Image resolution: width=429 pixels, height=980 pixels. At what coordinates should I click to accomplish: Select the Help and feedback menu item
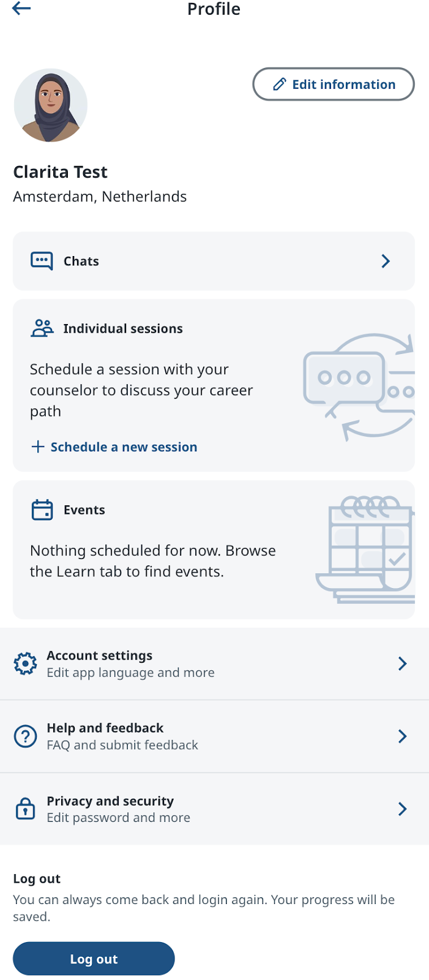184,736
